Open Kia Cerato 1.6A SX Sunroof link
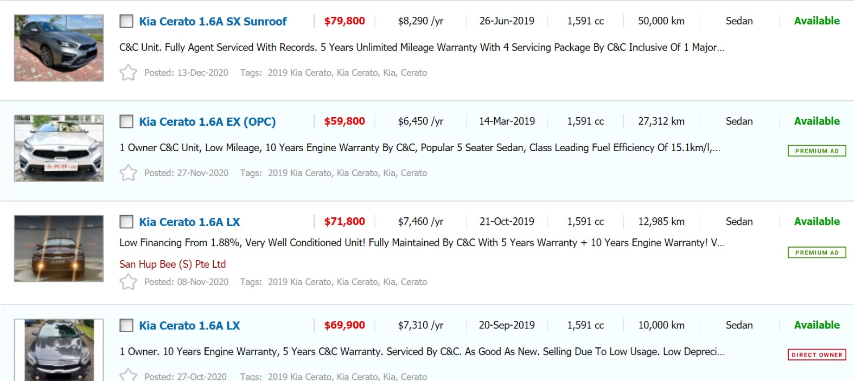The width and height of the screenshot is (868, 381). point(213,22)
